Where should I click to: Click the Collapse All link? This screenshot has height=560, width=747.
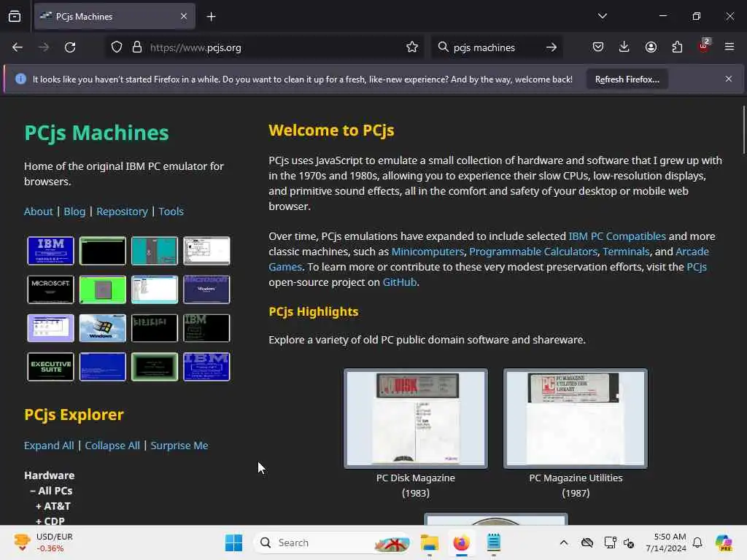pos(112,446)
